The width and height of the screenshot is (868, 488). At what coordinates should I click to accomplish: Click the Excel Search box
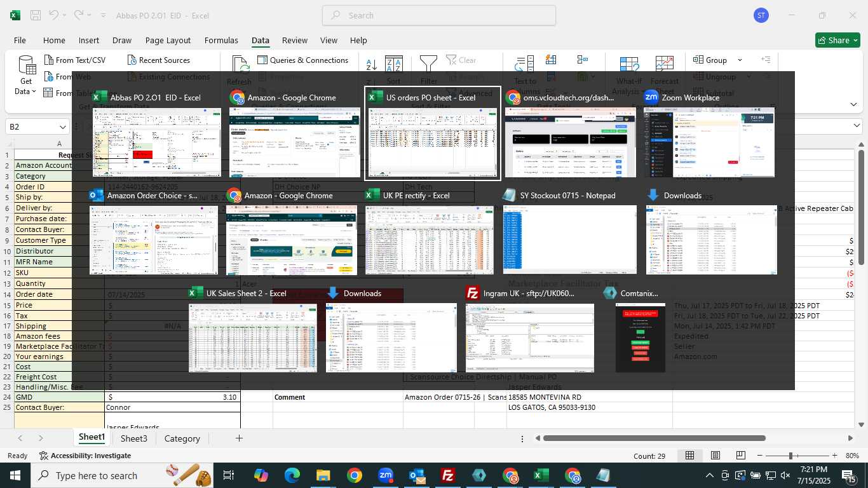[x=439, y=15]
